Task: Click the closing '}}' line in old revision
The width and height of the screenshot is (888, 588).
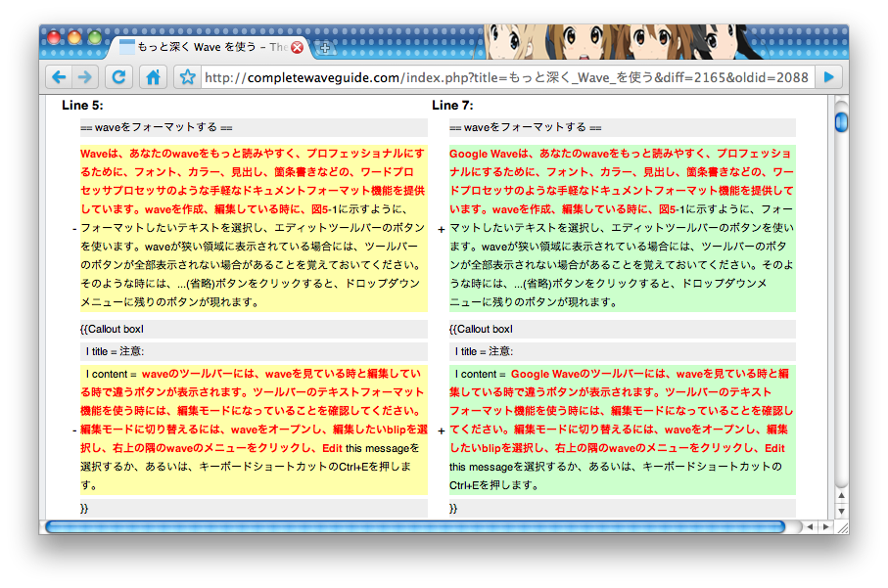Action: [x=254, y=508]
